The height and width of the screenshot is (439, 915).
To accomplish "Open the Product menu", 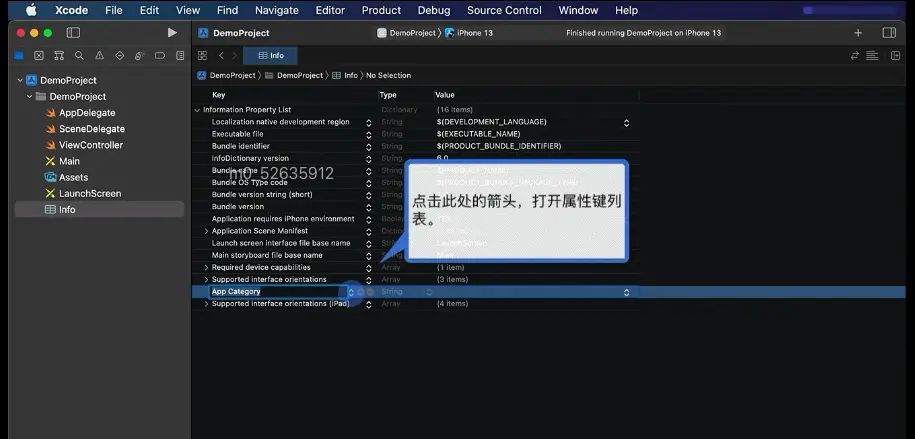I will coord(381,10).
